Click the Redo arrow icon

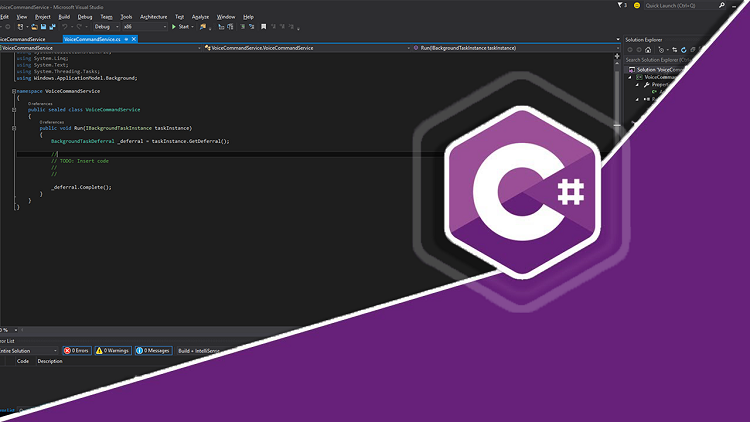[79, 27]
